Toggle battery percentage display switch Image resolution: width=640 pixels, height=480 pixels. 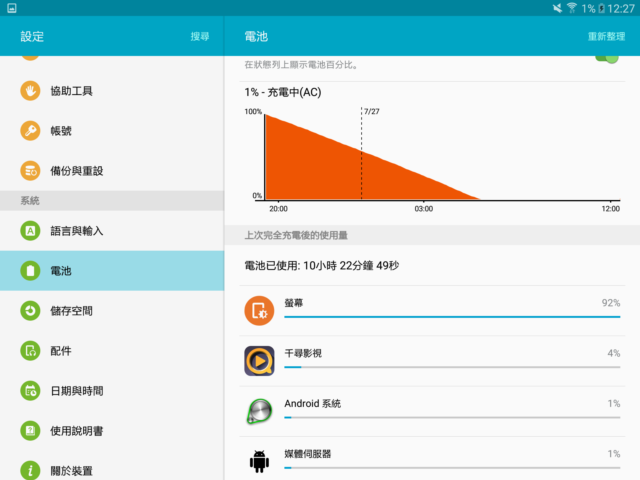pyautogui.click(x=607, y=58)
